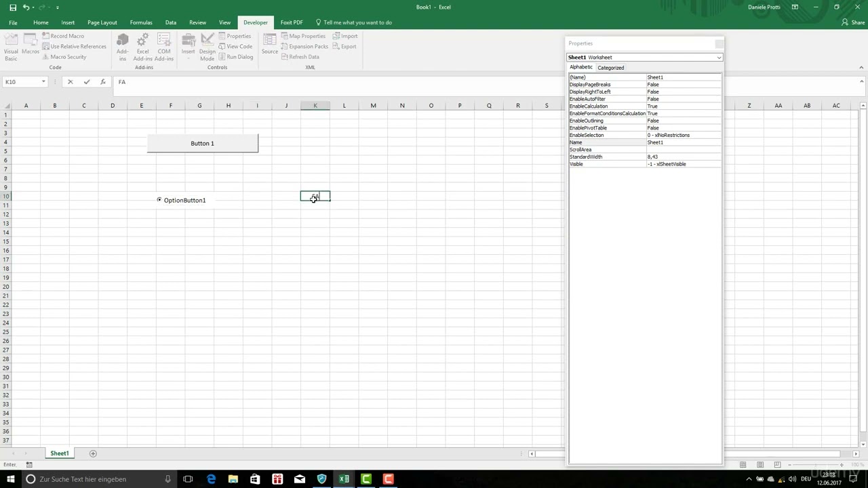Toggle Design Mode

[207, 45]
